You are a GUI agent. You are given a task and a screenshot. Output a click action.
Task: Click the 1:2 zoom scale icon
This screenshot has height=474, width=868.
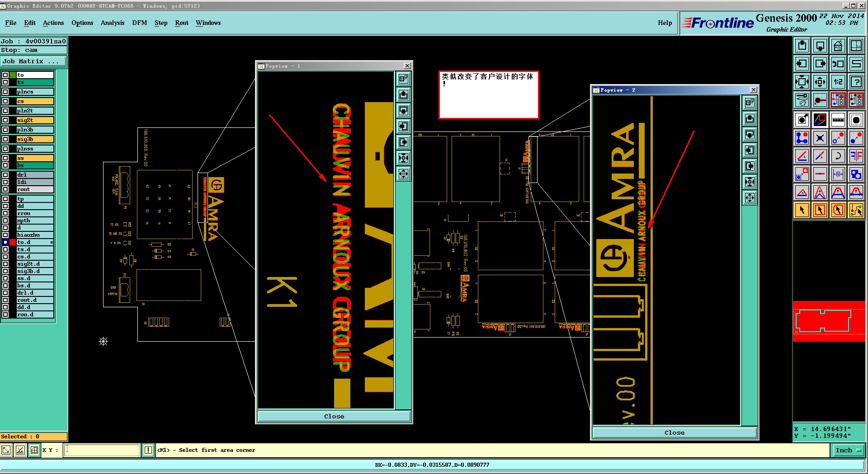838,82
